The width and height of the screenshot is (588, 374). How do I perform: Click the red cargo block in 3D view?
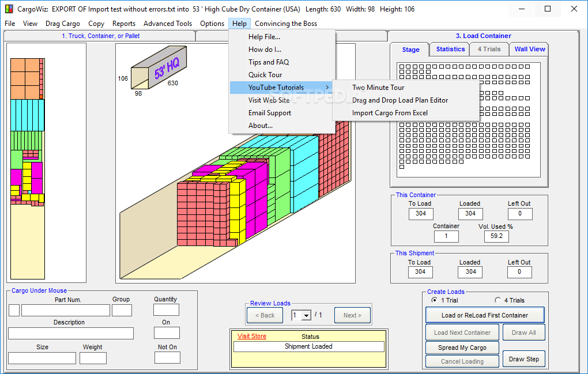[x=203, y=214]
